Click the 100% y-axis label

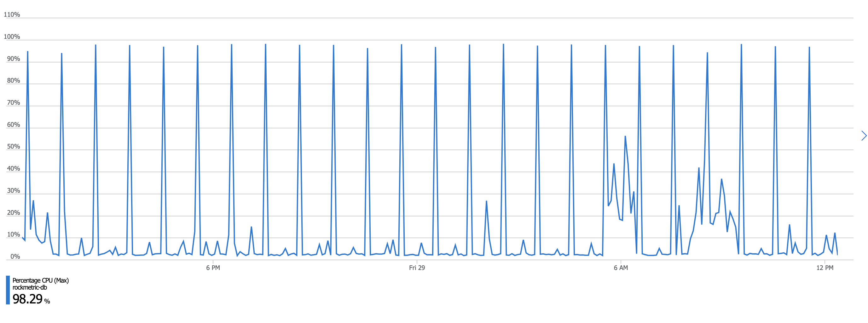point(12,37)
